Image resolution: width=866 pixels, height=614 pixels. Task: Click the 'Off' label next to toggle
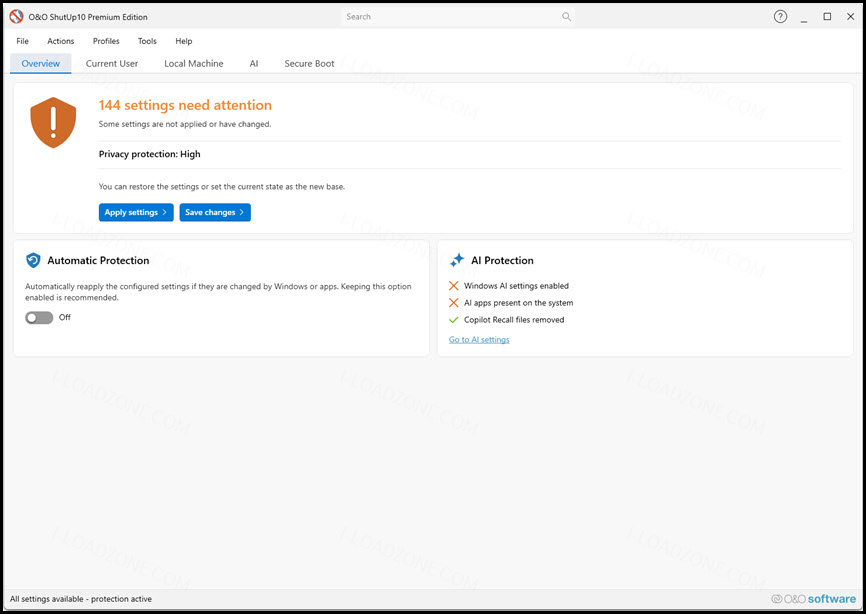pos(65,317)
